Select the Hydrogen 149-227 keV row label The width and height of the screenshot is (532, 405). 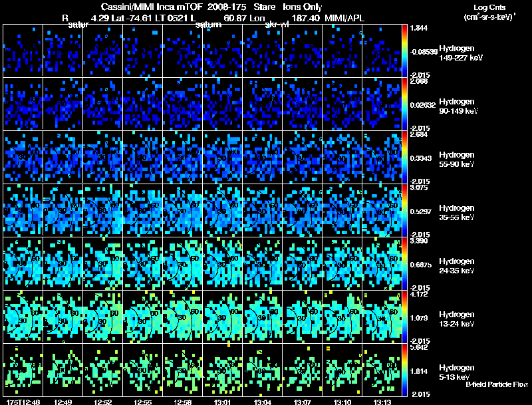(461, 53)
